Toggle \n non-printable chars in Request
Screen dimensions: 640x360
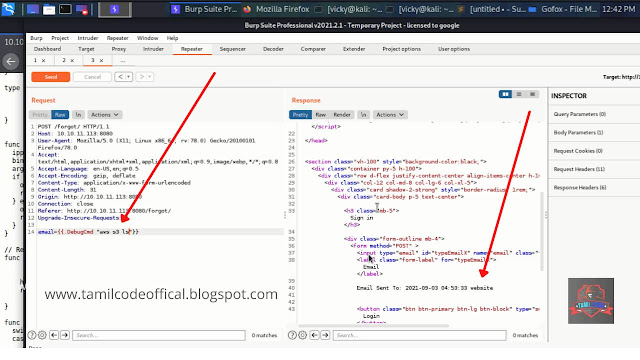click(x=78, y=115)
